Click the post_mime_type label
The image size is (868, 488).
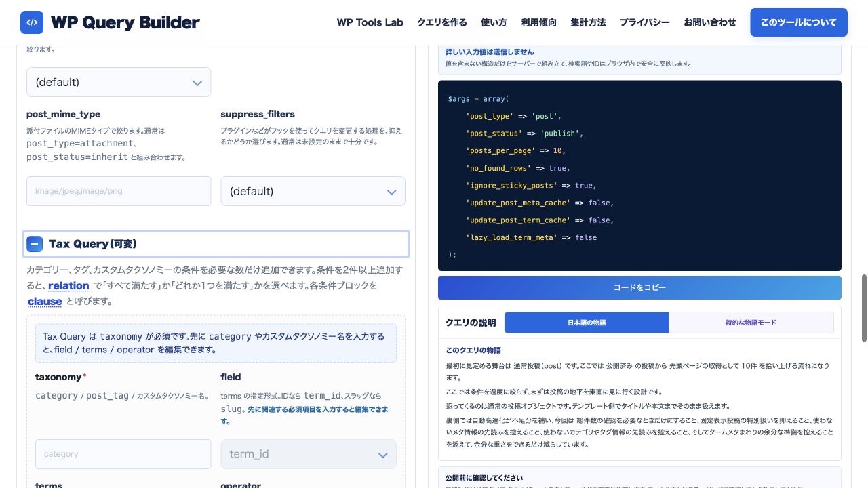(63, 114)
